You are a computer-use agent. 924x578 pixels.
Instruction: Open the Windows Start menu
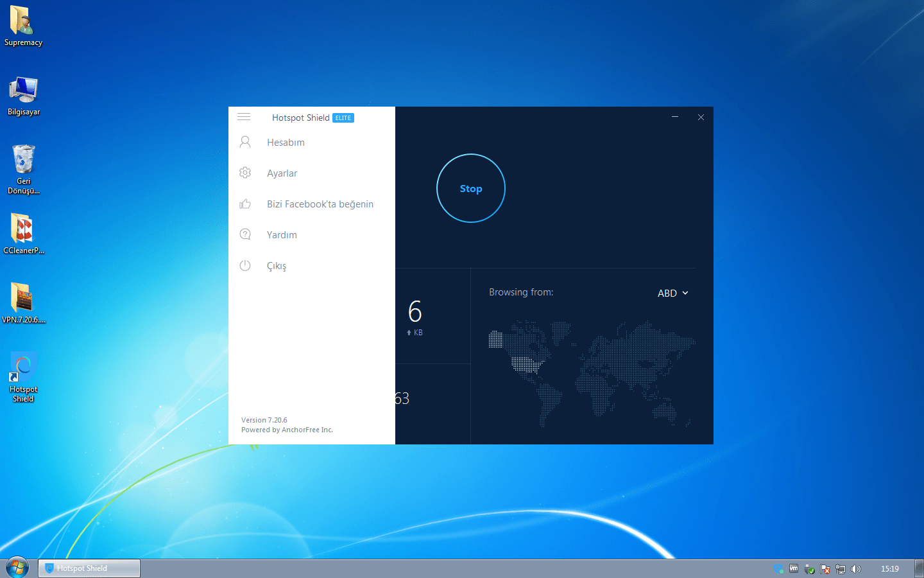point(17,568)
